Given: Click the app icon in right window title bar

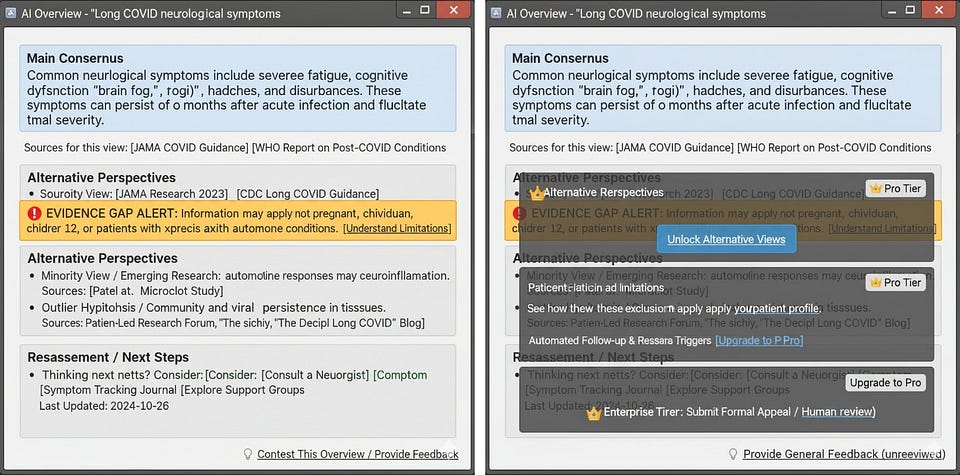Looking at the screenshot, I should point(496,13).
